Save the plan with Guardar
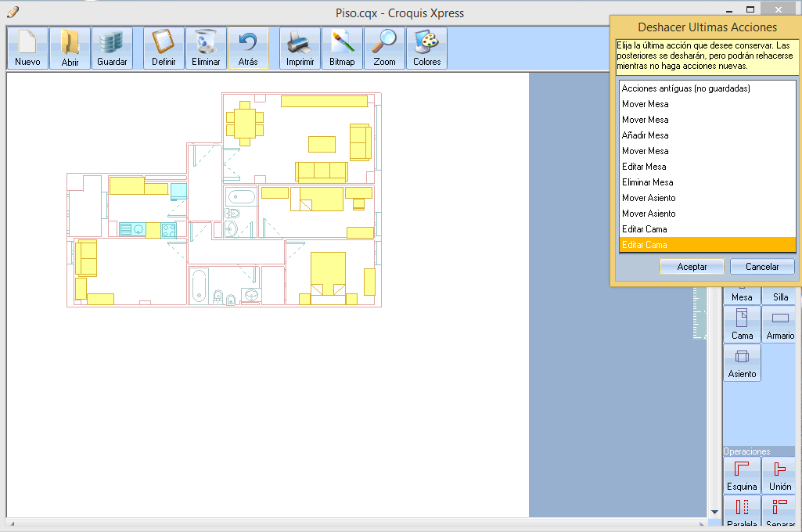Screen dimensions: 802x532 pos(112,48)
